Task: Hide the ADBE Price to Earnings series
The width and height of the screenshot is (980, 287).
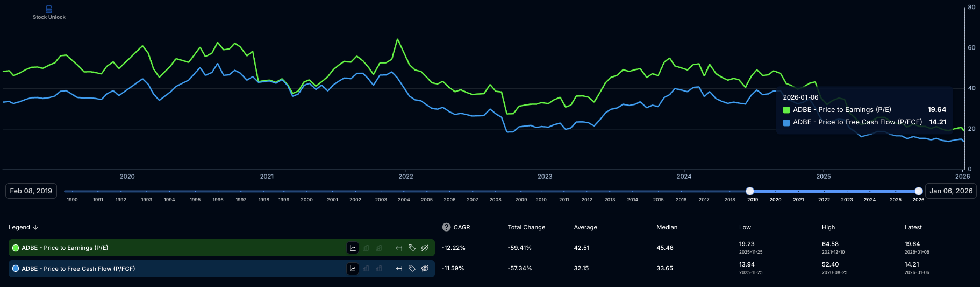Action: click(425, 248)
